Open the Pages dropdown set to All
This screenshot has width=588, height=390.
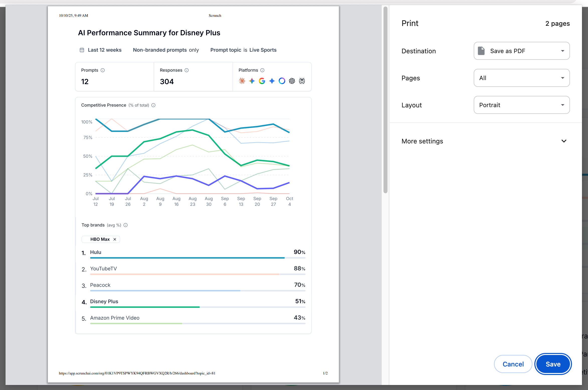[x=521, y=78]
